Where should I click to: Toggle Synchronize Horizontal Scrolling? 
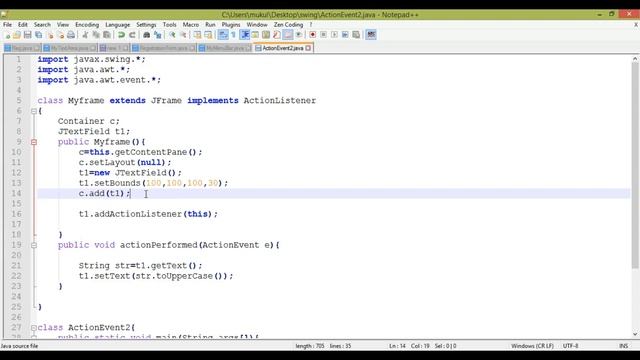[209, 35]
